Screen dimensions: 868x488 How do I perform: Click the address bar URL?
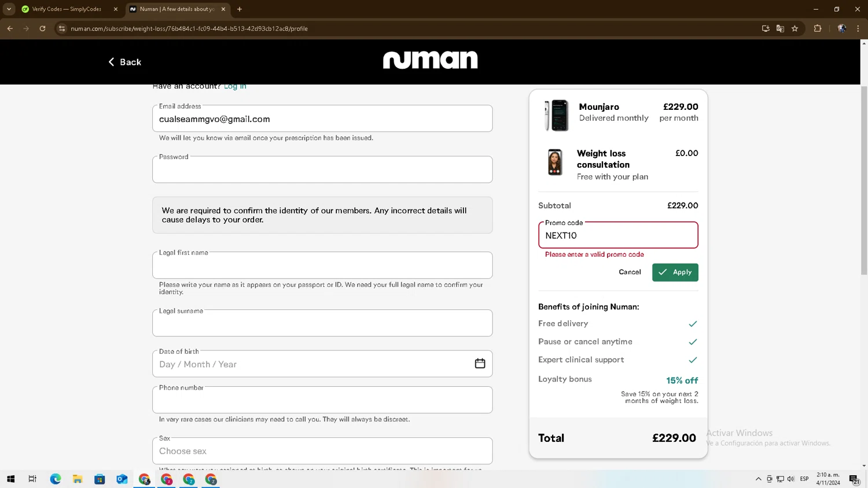coord(189,28)
